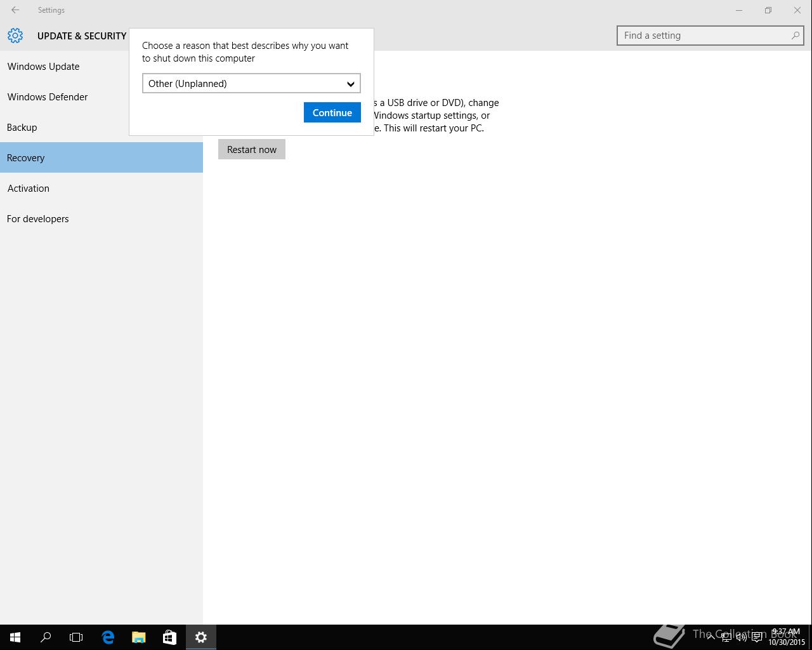Image resolution: width=812 pixels, height=650 pixels.
Task: Open Windows Update section
Action: 101,66
